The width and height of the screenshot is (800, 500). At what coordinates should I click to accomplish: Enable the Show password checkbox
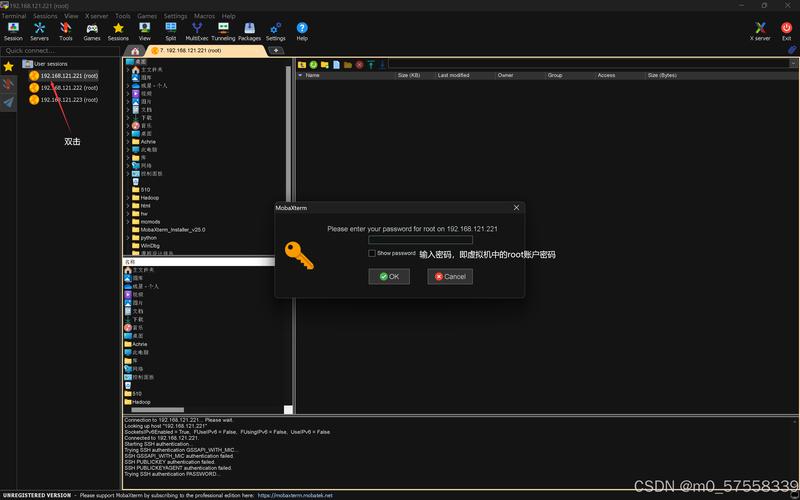tap(372, 253)
